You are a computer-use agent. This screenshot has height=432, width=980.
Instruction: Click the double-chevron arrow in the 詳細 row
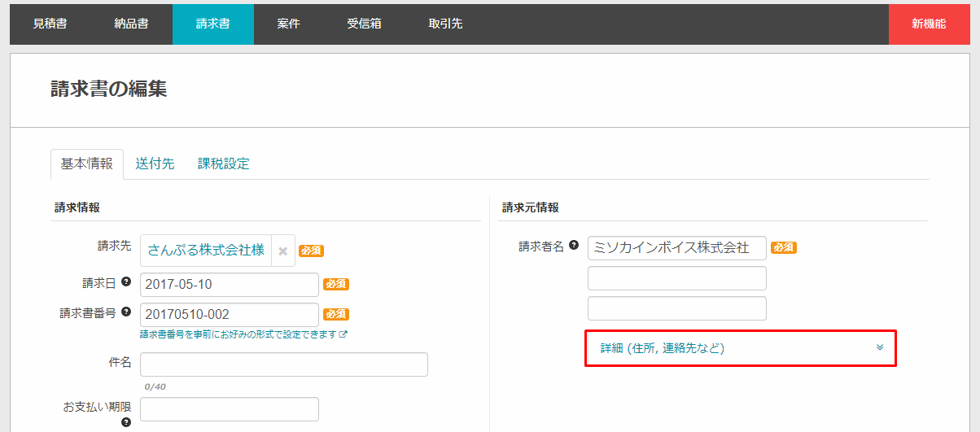pos(879,347)
